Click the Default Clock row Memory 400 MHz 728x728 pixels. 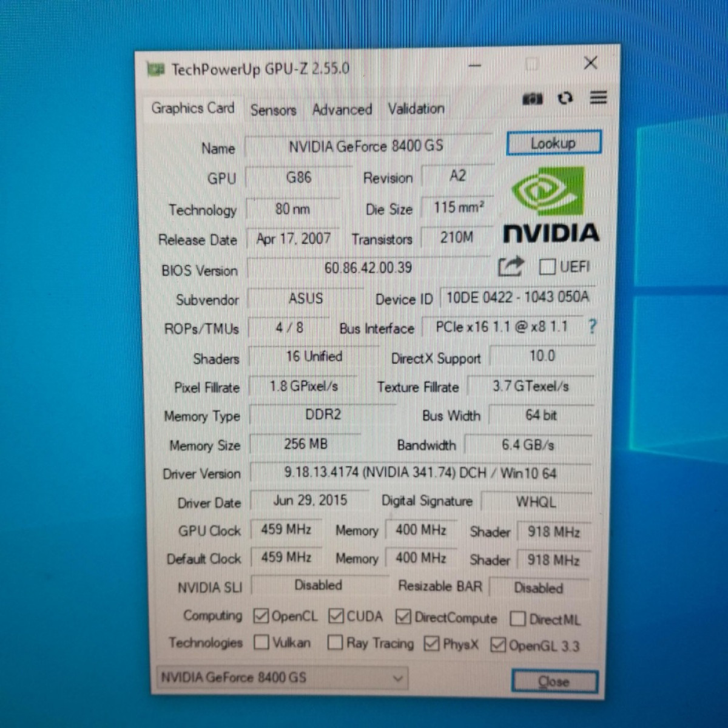click(x=421, y=558)
